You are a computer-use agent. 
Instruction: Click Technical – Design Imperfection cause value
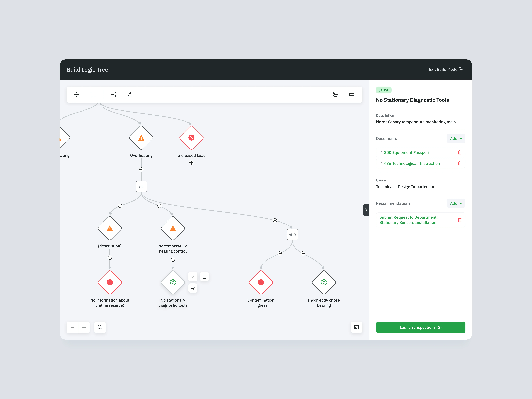coord(406,187)
